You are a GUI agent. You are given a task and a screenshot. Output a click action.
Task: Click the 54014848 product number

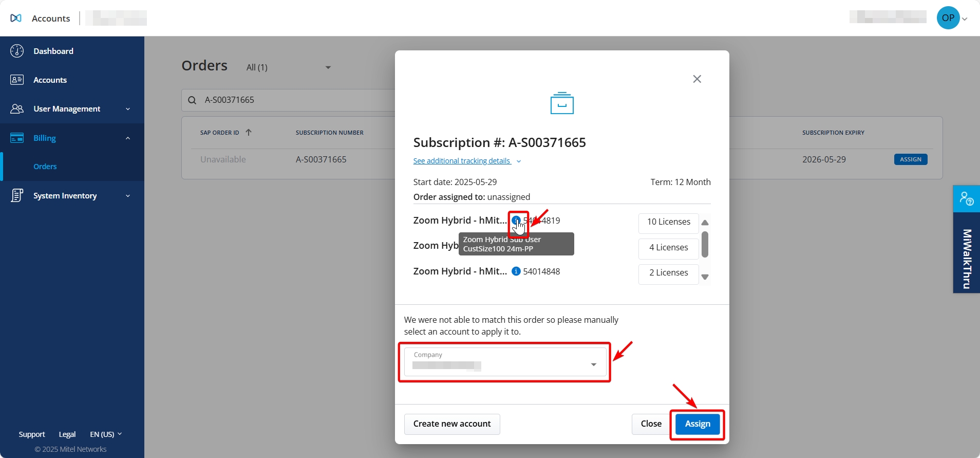[x=541, y=271]
